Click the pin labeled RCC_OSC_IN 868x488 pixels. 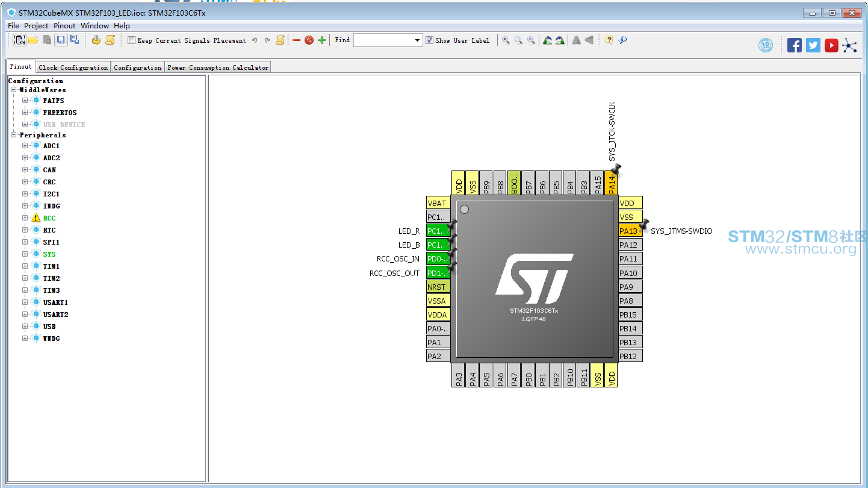pyautogui.click(x=438, y=258)
